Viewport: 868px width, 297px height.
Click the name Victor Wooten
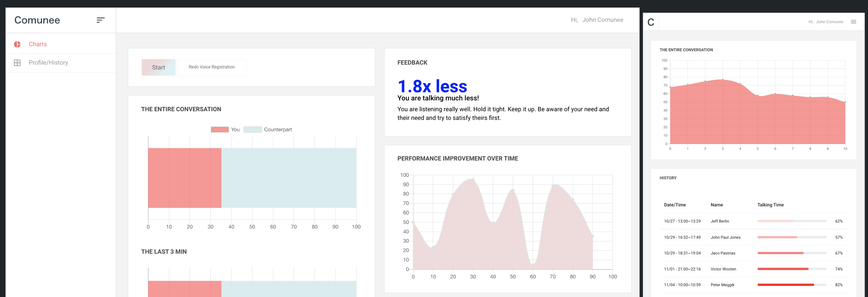click(x=723, y=269)
